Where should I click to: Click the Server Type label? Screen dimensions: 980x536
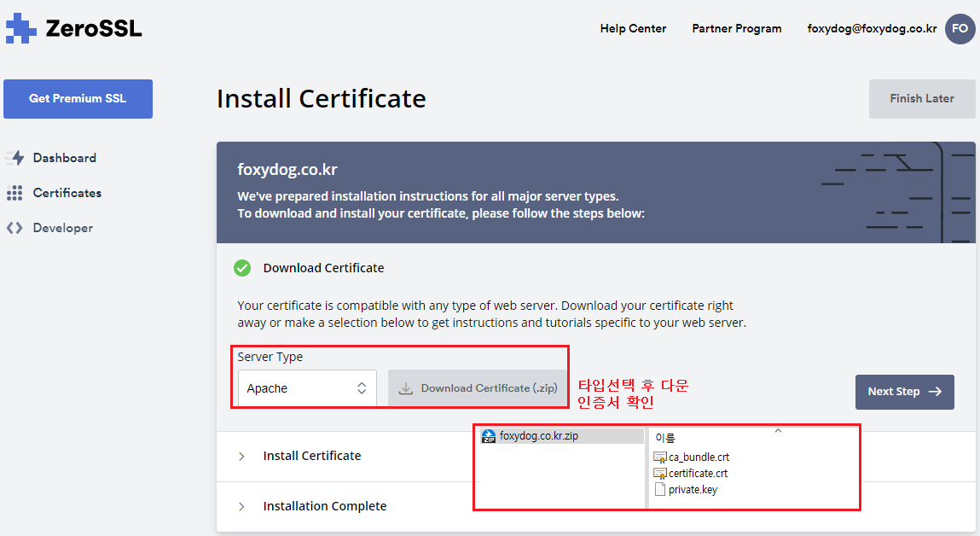(x=270, y=357)
